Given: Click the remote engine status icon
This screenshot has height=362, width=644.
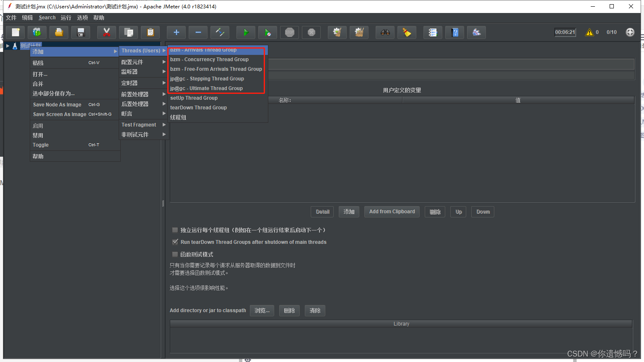Looking at the screenshot, I should click(630, 32).
